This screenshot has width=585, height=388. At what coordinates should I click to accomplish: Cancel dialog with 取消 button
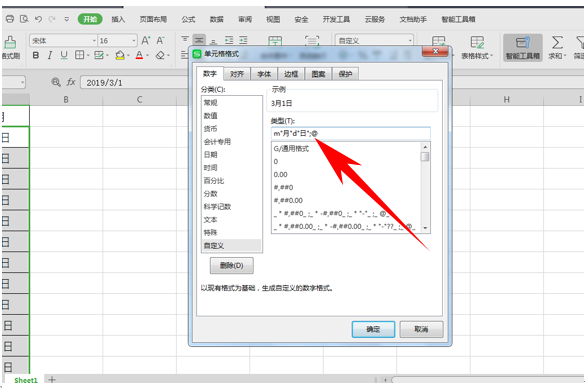421,329
